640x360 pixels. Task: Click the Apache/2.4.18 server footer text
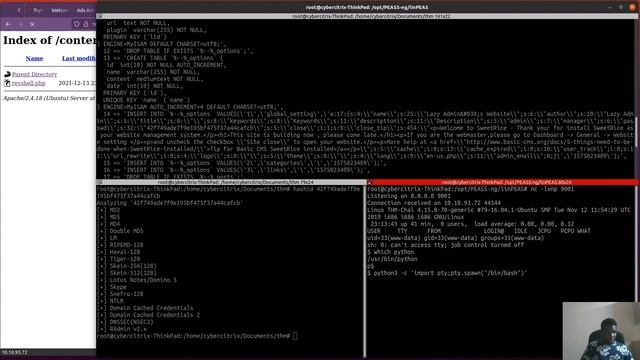49,98
